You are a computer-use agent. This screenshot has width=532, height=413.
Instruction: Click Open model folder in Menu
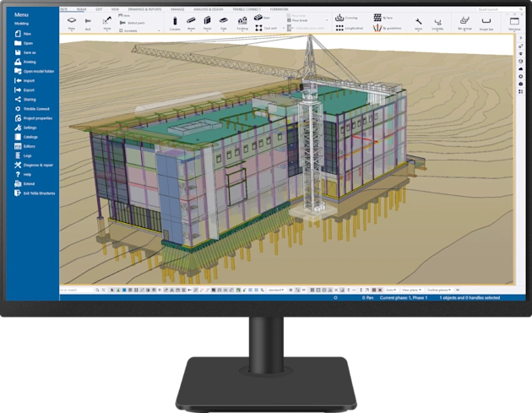tap(35, 71)
